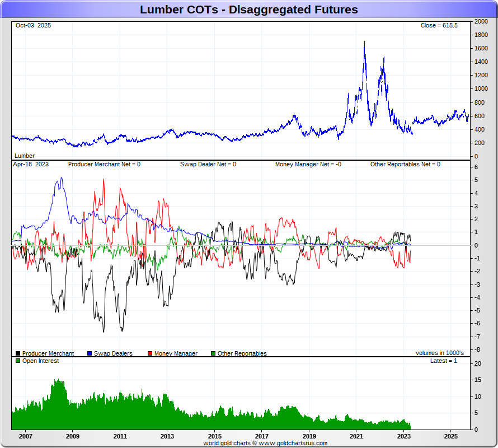
Task: Click the 2007 x-axis year label
Action: click(25, 436)
